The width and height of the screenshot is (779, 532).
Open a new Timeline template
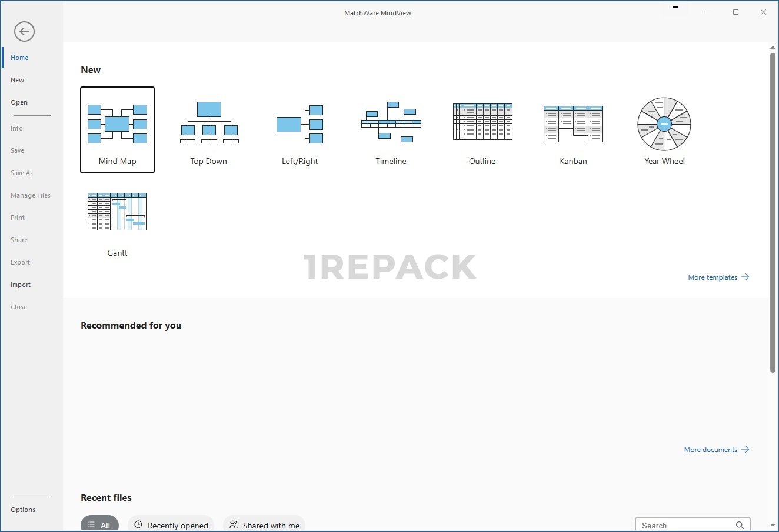pyautogui.click(x=391, y=122)
